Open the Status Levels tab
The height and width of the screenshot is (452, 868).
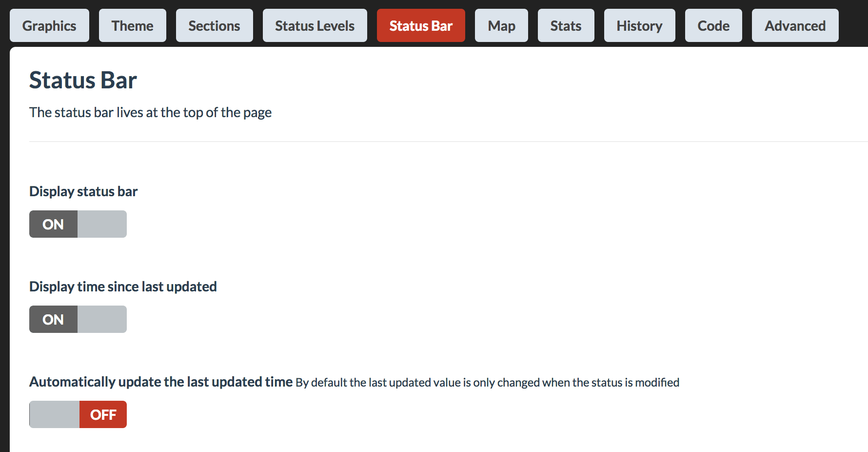(x=315, y=25)
